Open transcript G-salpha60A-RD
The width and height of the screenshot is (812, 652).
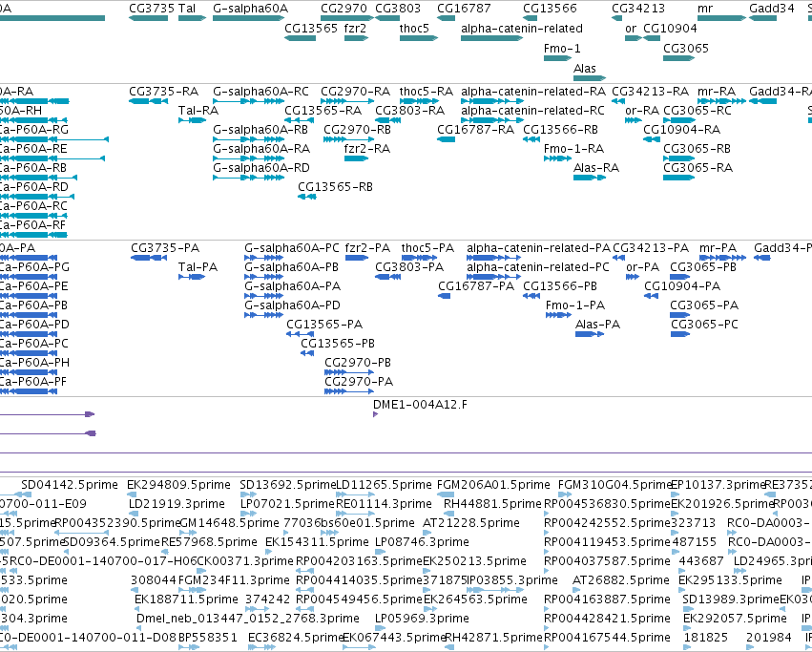pos(249,178)
